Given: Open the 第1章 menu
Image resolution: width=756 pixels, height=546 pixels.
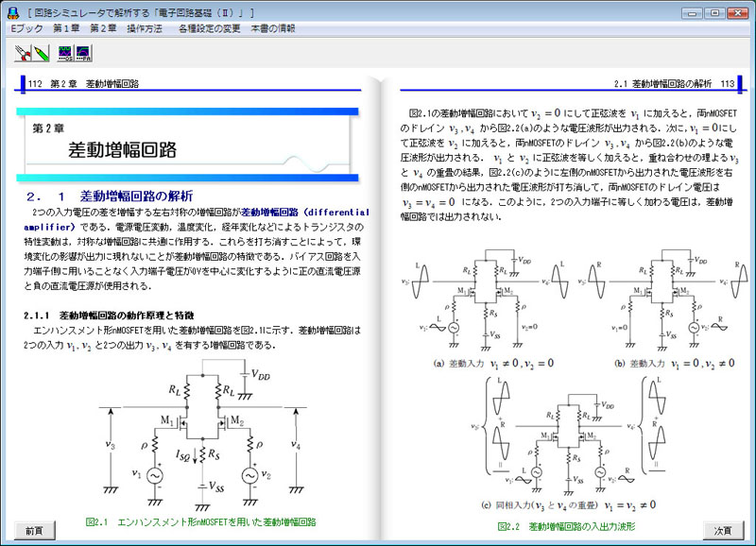Looking at the screenshot, I should click(66, 28).
